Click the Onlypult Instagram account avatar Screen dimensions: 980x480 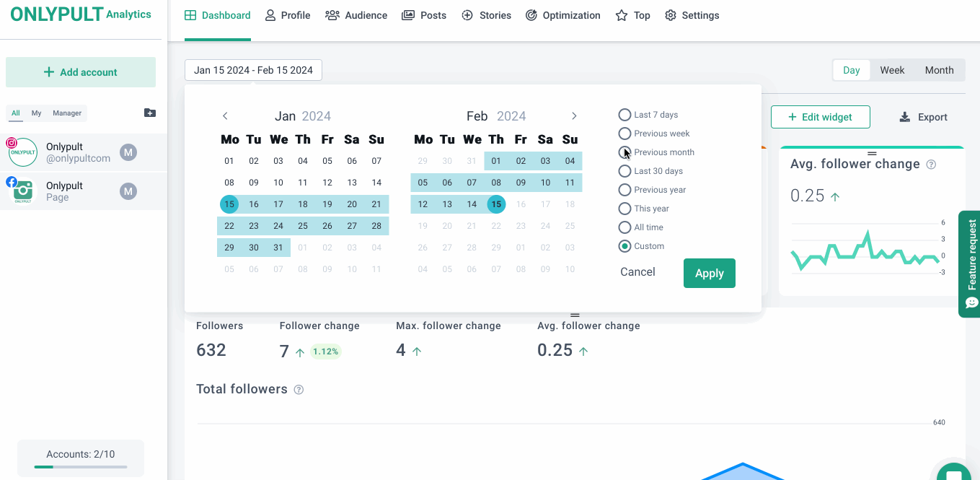[x=23, y=152]
